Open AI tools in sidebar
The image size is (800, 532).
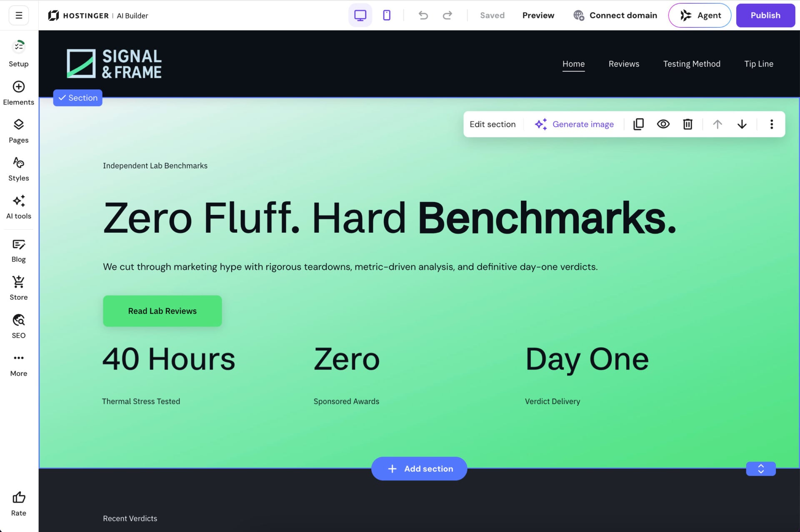click(x=19, y=207)
